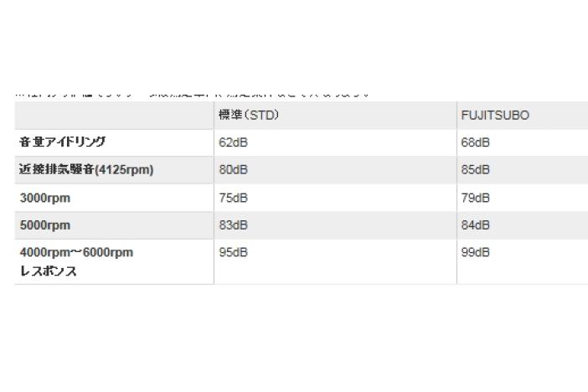This screenshot has width=588, height=392.
Task: Click the 83dB cell
Action: pos(233,225)
